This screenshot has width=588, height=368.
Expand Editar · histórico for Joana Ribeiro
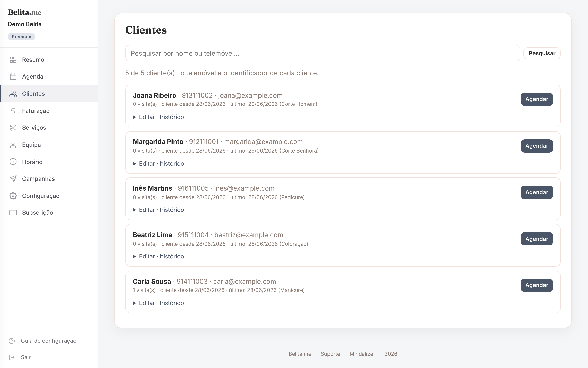pyautogui.click(x=158, y=117)
